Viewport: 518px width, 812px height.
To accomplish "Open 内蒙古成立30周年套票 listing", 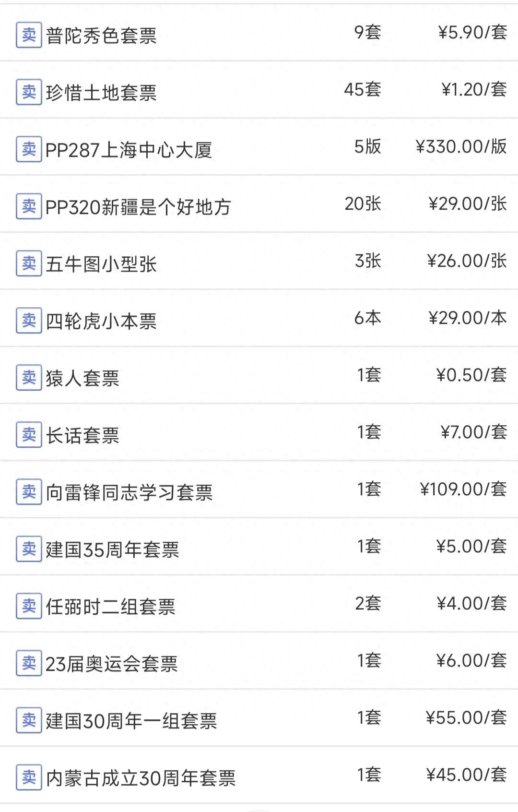I will tap(141, 778).
